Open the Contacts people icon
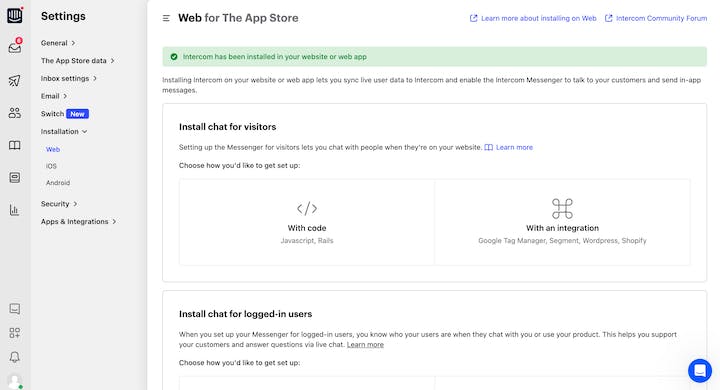 15,113
